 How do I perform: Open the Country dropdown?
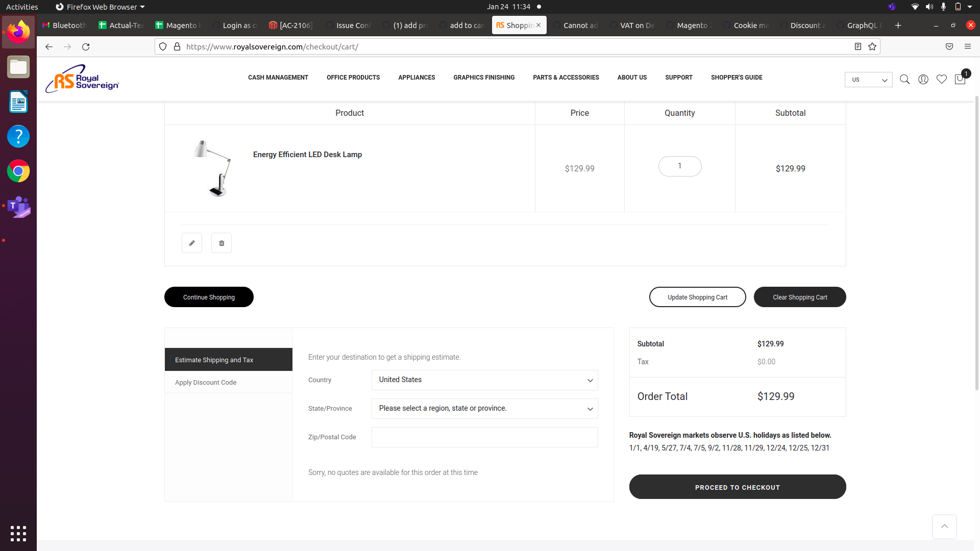coord(484,380)
